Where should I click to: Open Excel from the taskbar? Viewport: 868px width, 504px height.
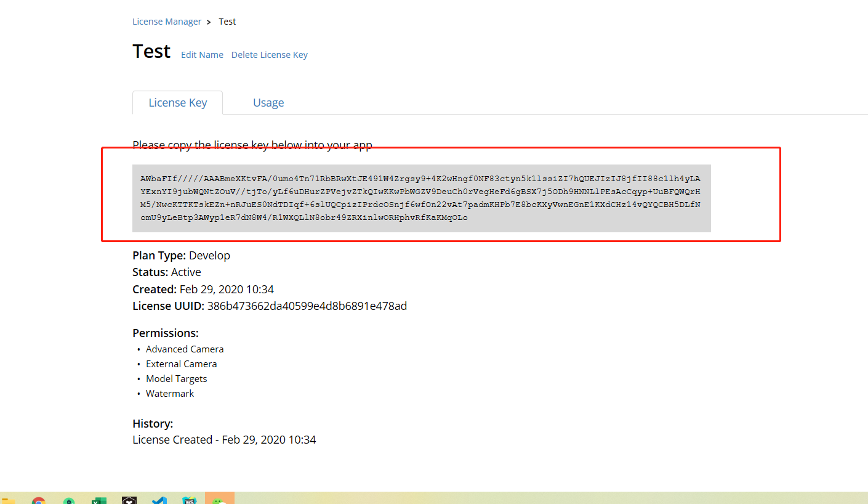coord(99,500)
